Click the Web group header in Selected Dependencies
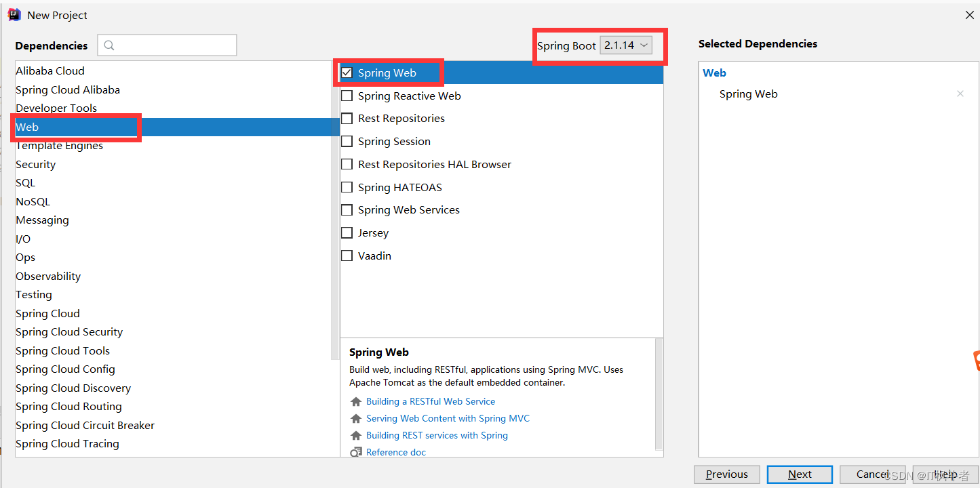980x488 pixels. tap(714, 73)
